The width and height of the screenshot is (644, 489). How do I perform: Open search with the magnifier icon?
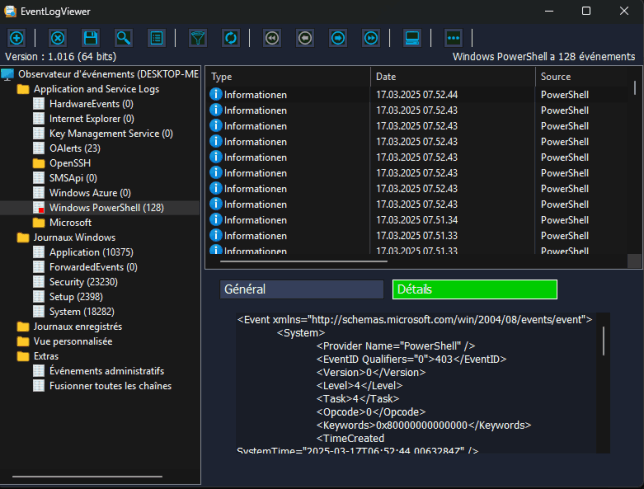tap(123, 38)
